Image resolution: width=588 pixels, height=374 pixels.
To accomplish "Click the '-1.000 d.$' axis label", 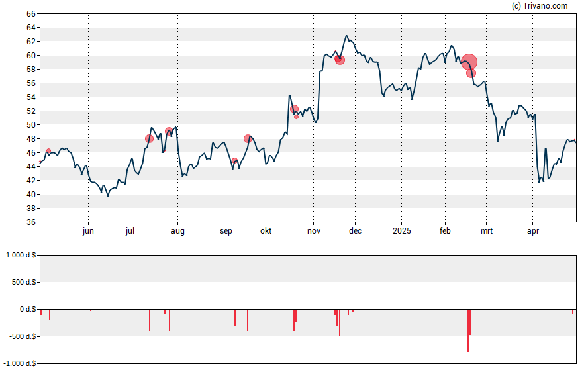I will 20,363.
